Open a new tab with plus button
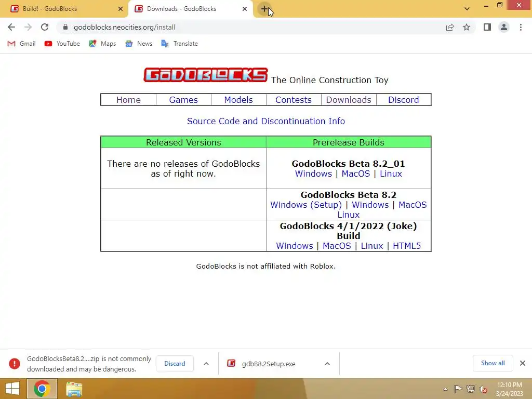This screenshot has height=399, width=532. click(264, 9)
